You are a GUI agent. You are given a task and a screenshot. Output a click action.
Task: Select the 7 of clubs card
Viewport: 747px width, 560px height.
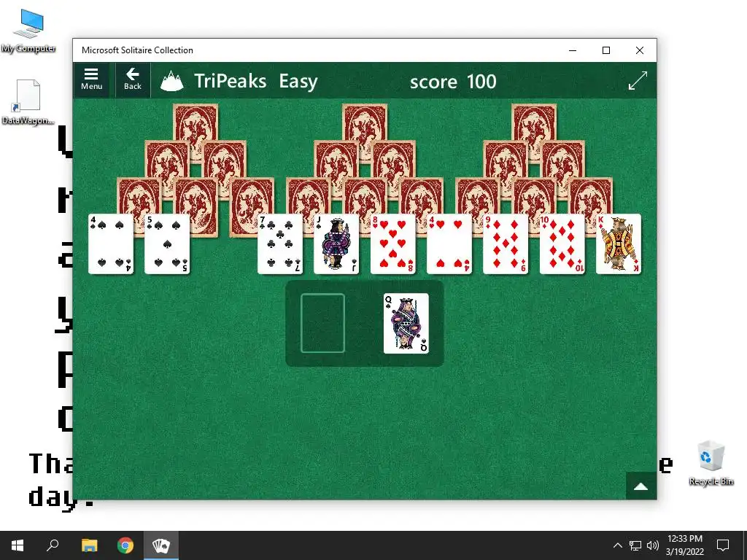(280, 244)
